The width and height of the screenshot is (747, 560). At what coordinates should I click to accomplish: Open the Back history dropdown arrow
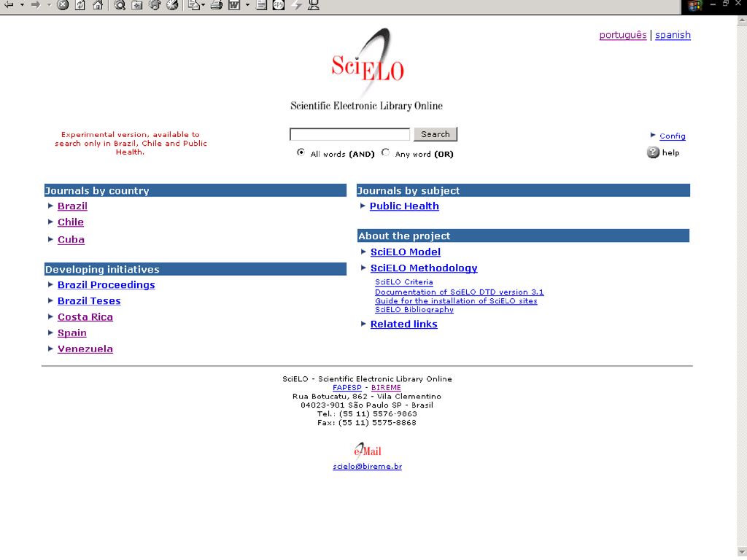(x=22, y=5)
